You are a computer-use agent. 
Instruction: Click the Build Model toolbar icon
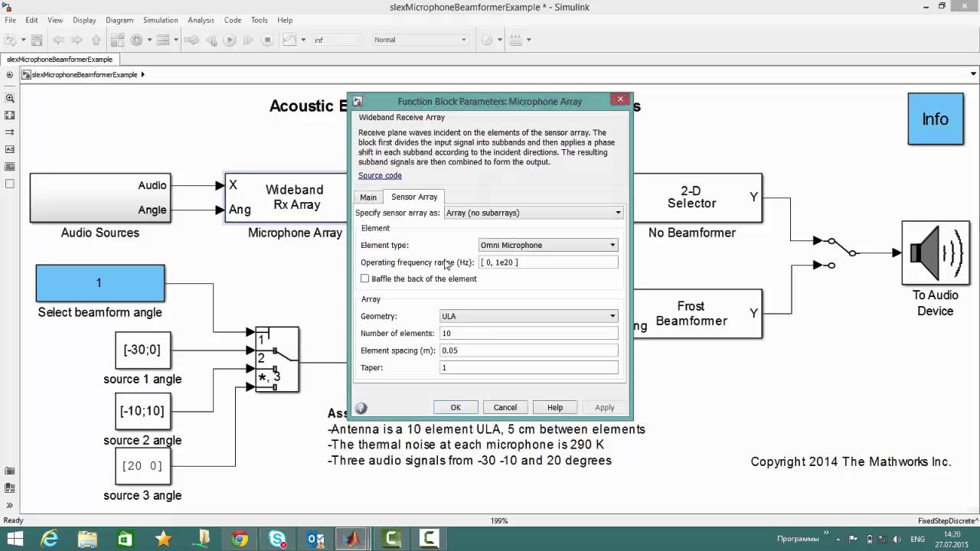(515, 40)
